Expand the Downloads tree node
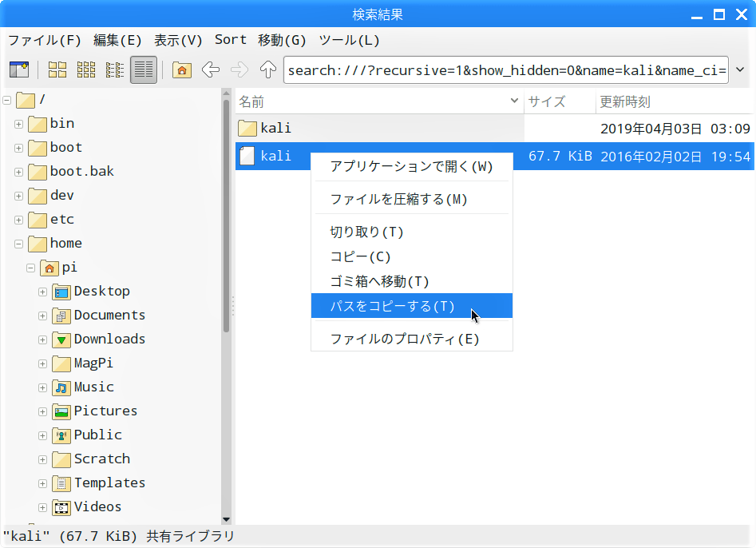This screenshot has width=756, height=548. click(42, 340)
